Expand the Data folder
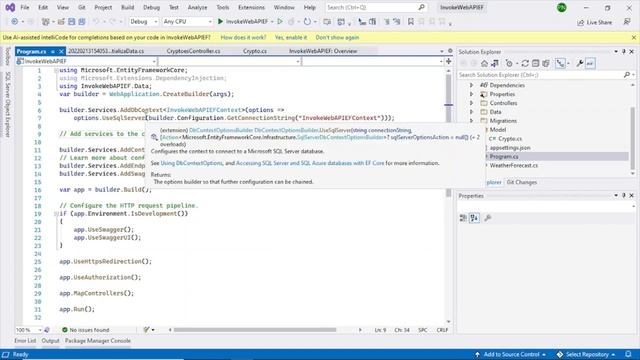Viewport: 640px width, 360px height. point(471,112)
